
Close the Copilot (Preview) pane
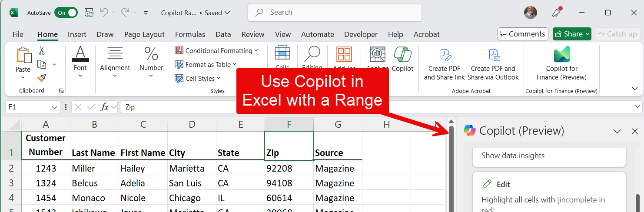[x=635, y=131]
